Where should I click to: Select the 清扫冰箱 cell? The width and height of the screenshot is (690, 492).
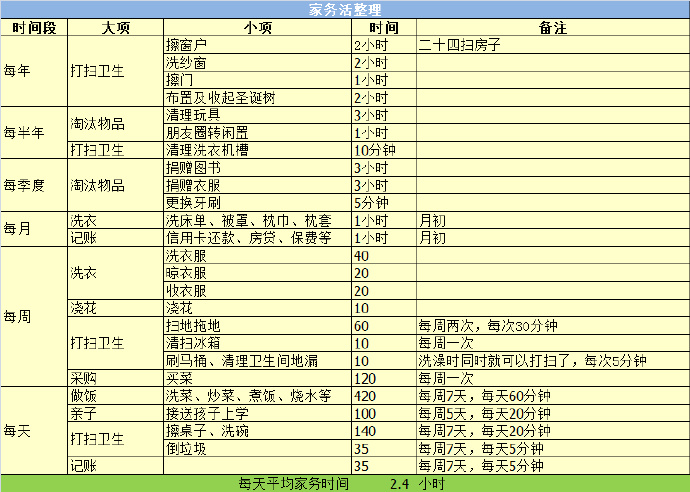257,343
